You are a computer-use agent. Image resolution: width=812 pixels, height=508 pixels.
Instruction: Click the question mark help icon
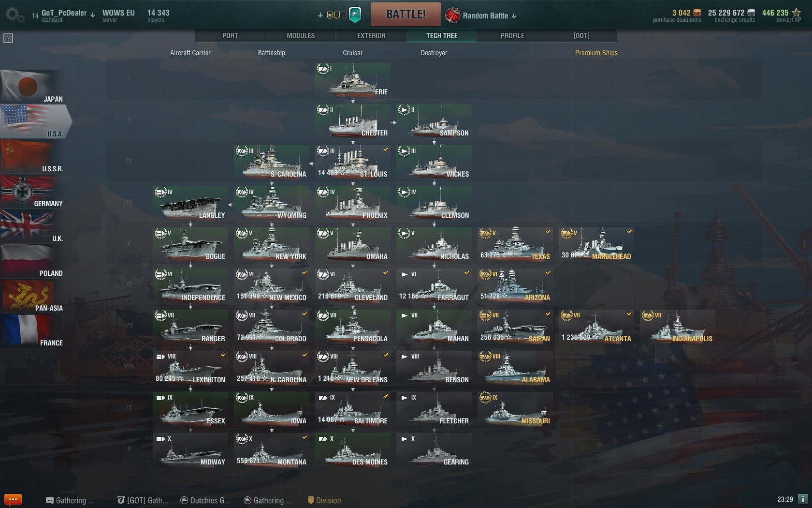(x=8, y=38)
